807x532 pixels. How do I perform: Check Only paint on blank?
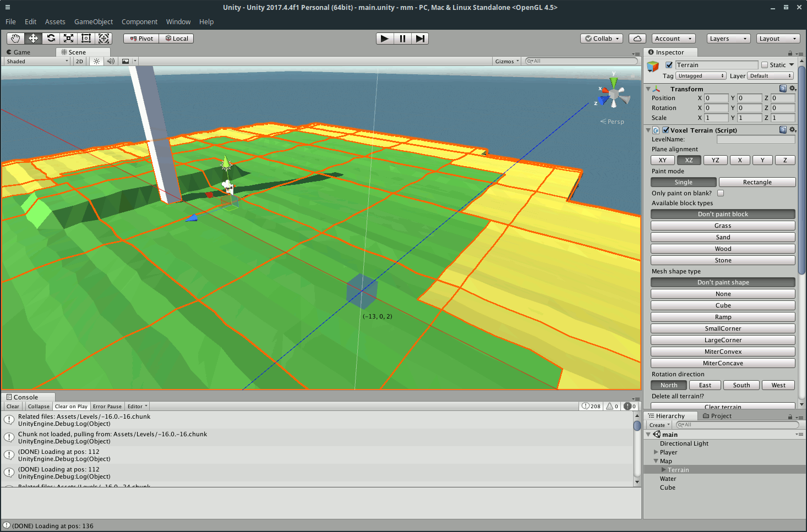721,193
